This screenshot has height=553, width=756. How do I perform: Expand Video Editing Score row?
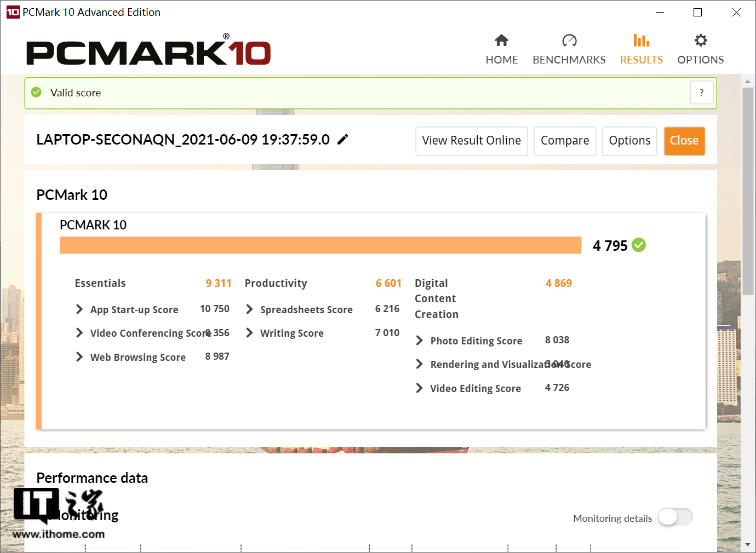[x=420, y=388]
